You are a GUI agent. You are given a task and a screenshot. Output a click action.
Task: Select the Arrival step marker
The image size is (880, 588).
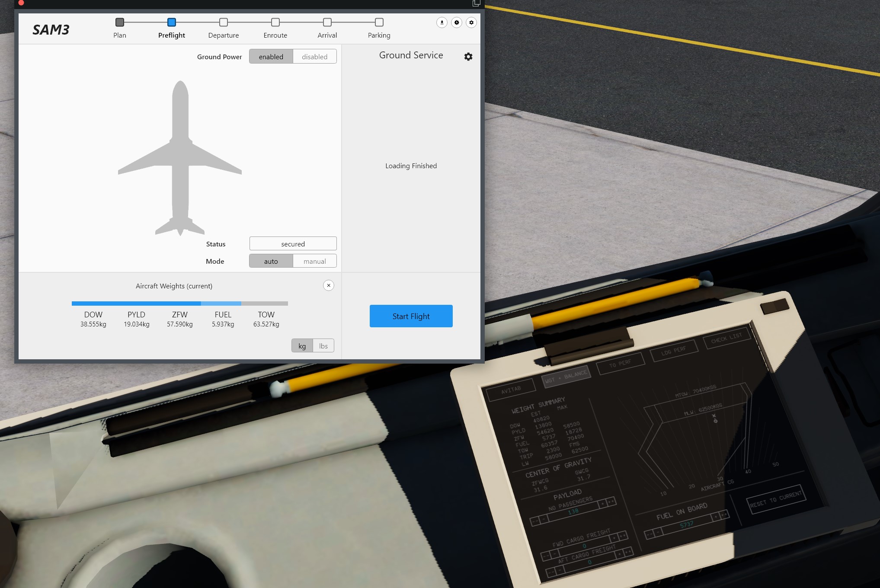pyautogui.click(x=327, y=22)
